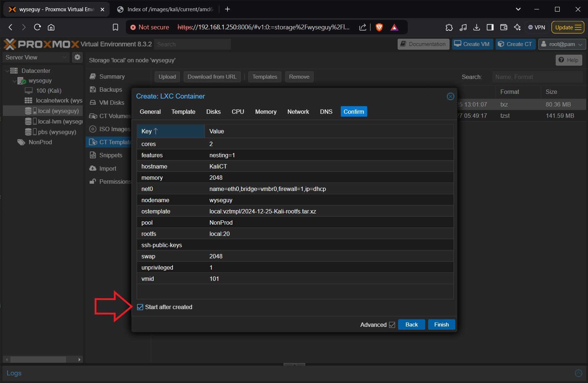Switch to the Network tab
Image resolution: width=588 pixels, height=383 pixels.
click(x=298, y=112)
